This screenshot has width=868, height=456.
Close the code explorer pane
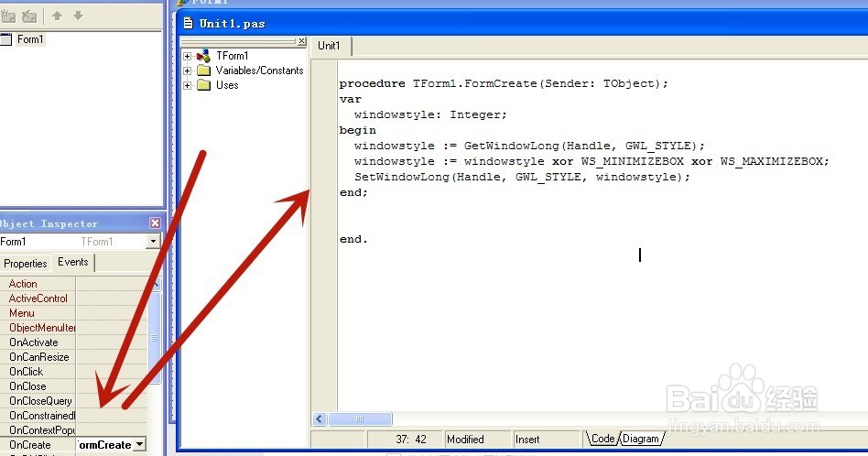302,41
